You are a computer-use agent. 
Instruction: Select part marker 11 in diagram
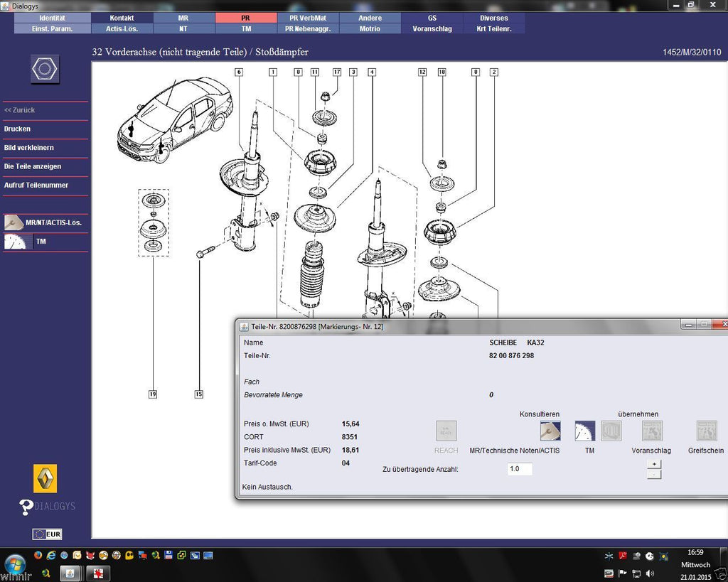(315, 72)
